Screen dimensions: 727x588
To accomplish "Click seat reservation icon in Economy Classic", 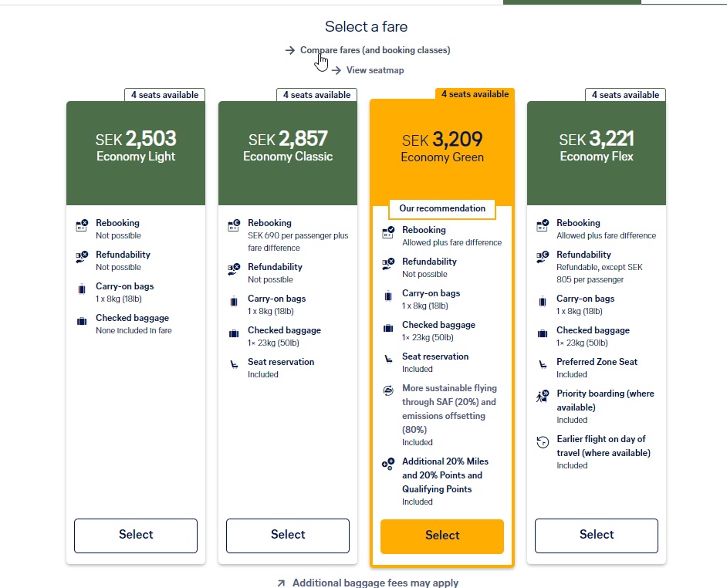I will pos(234,364).
